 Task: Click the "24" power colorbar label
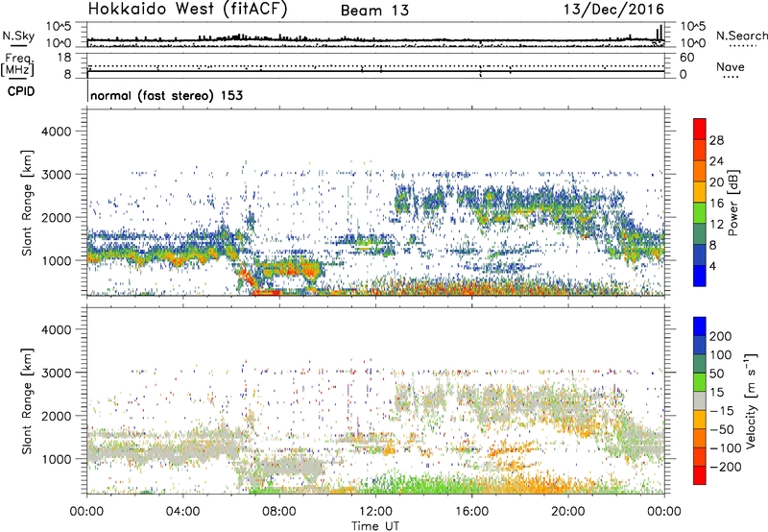[x=716, y=161]
